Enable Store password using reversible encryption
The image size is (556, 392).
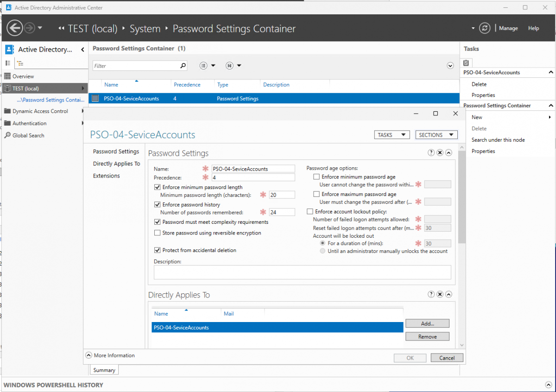[157, 233]
